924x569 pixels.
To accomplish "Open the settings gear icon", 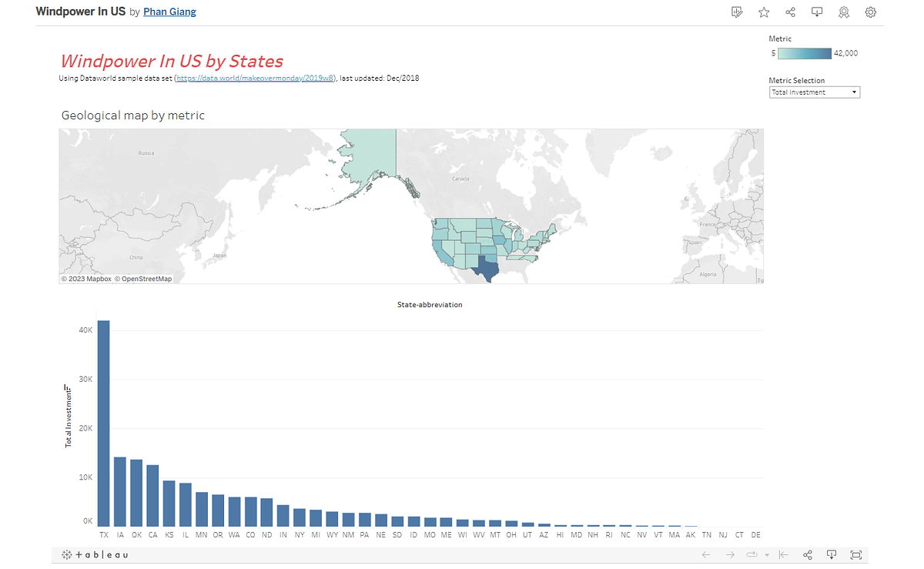I will 870,12.
